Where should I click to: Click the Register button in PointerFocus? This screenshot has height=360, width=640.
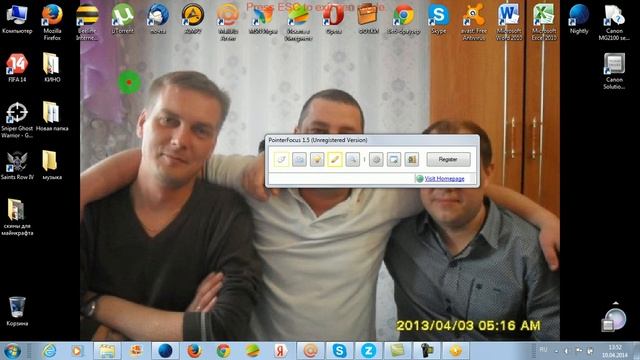(x=448, y=159)
